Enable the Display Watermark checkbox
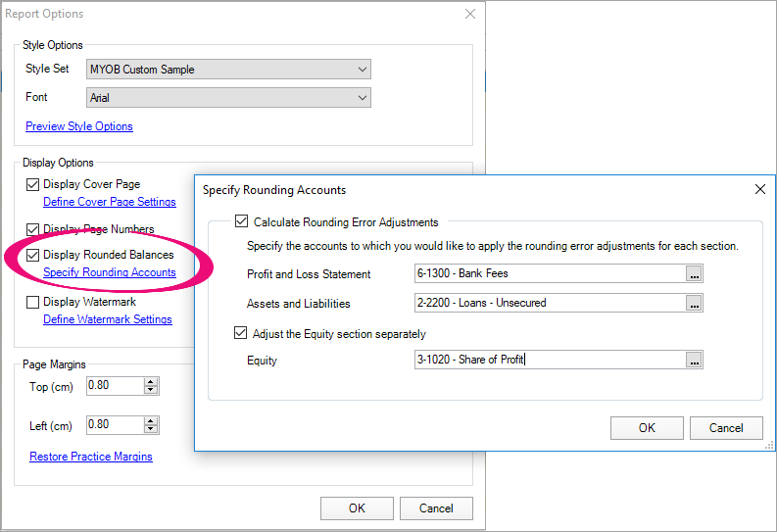The image size is (777, 532). coord(33,302)
